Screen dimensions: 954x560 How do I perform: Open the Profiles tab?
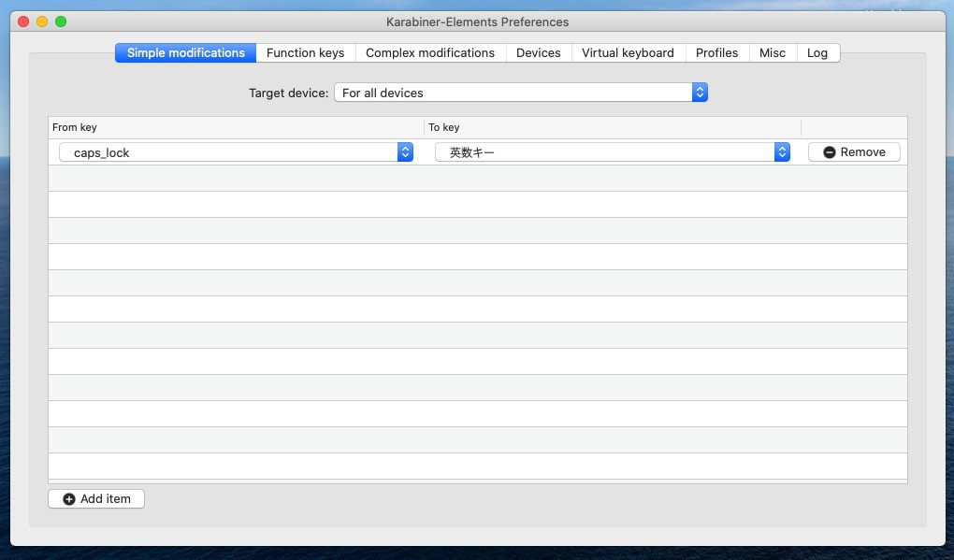[x=716, y=53]
